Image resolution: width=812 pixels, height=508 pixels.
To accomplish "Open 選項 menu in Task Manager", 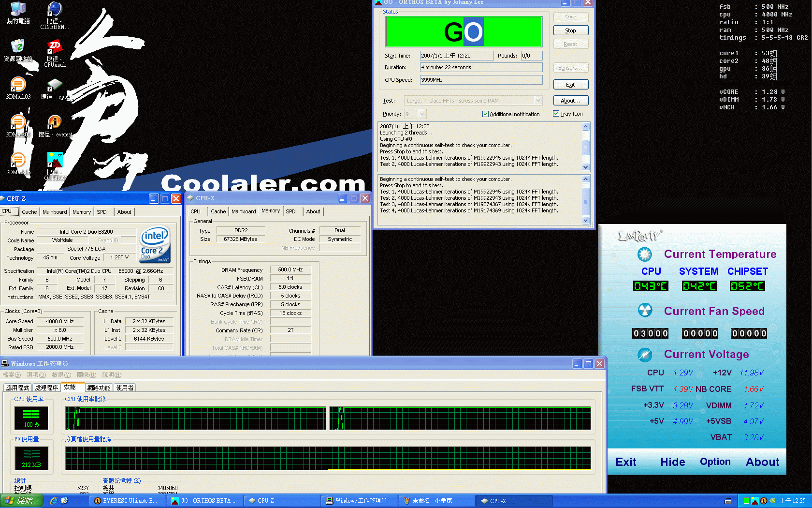I will [x=36, y=375].
